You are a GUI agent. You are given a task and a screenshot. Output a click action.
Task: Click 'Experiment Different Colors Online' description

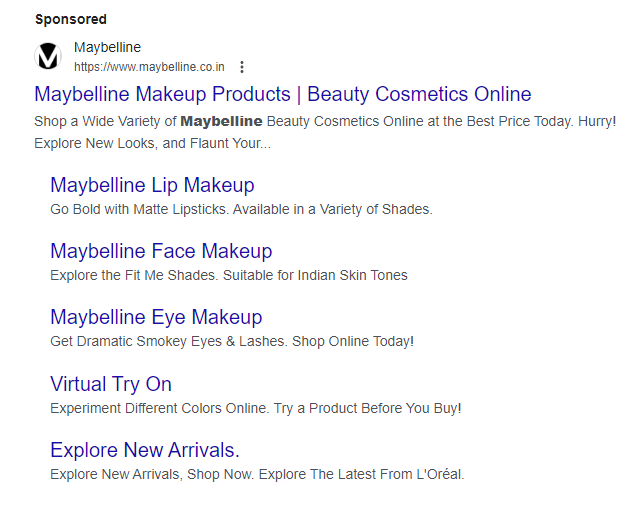[x=256, y=408]
